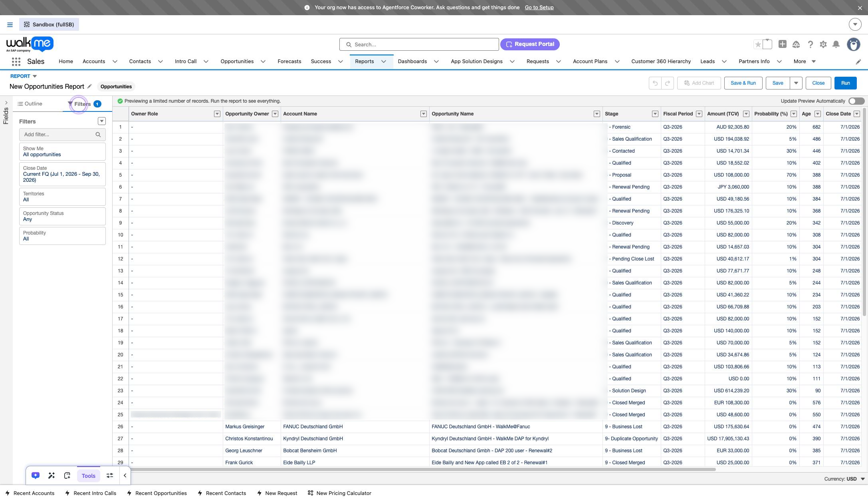The image size is (868, 501).
Task: Open the user profile avatar
Action: point(854,44)
